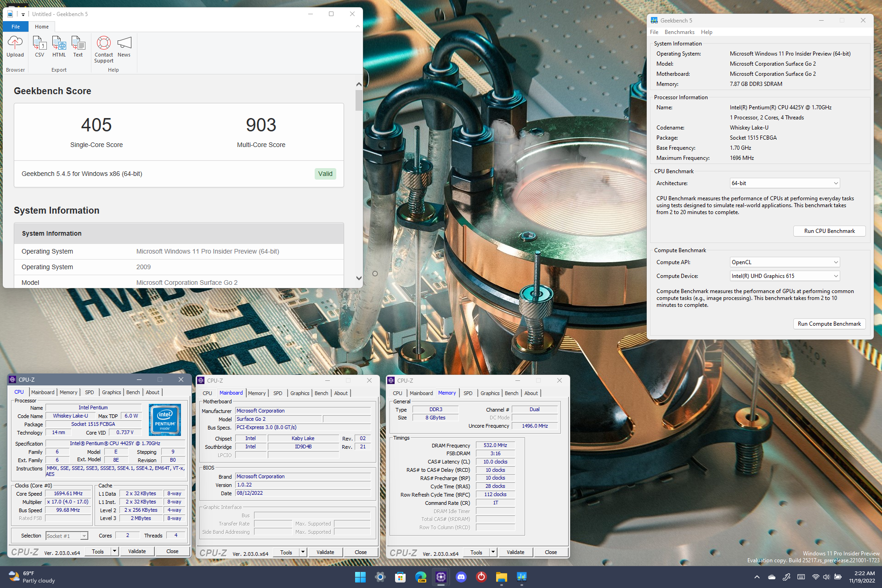Open the Quick Access Toolbar customize arrow
Viewport: 882px width, 588px height.
(23, 15)
